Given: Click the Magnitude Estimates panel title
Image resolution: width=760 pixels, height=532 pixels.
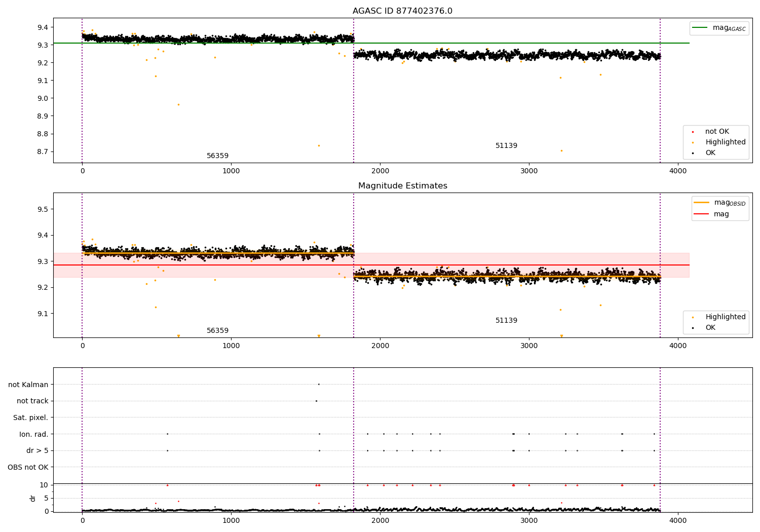Looking at the screenshot, I should [402, 186].
